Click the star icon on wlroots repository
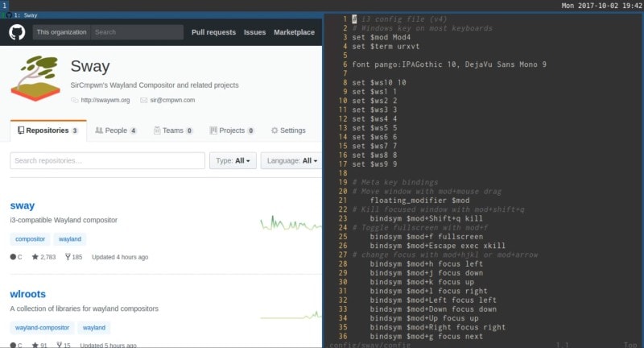The image size is (644, 348). coord(35,345)
